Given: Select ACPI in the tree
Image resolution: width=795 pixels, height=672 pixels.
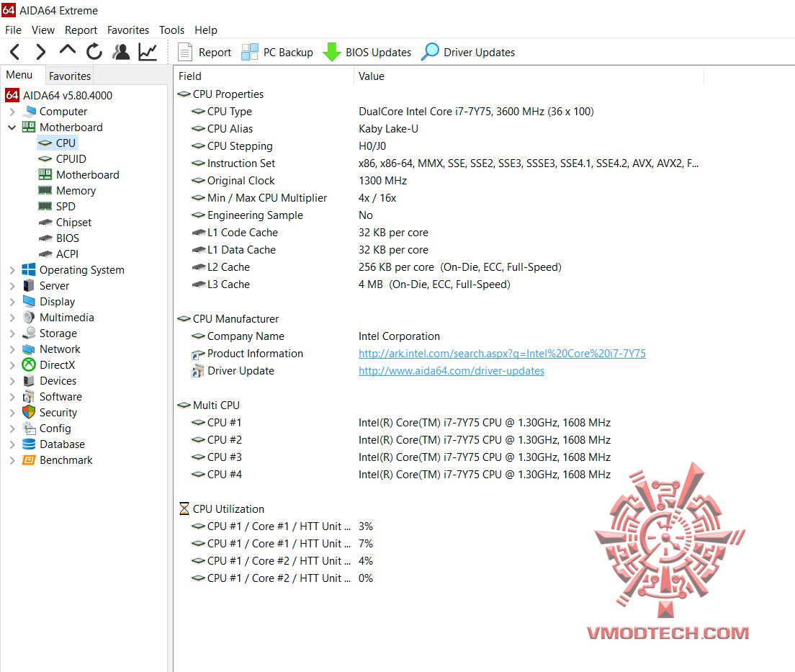Looking at the screenshot, I should tap(67, 254).
